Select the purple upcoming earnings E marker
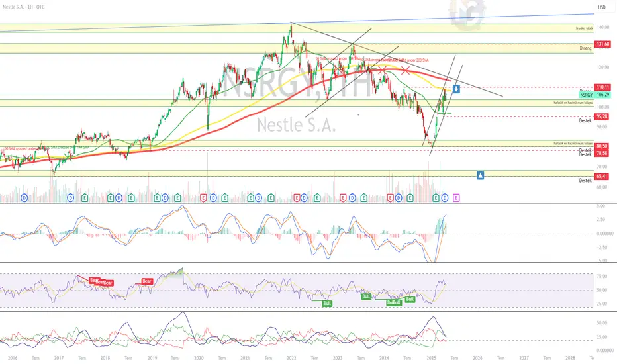617x364 pixels. coord(455,197)
